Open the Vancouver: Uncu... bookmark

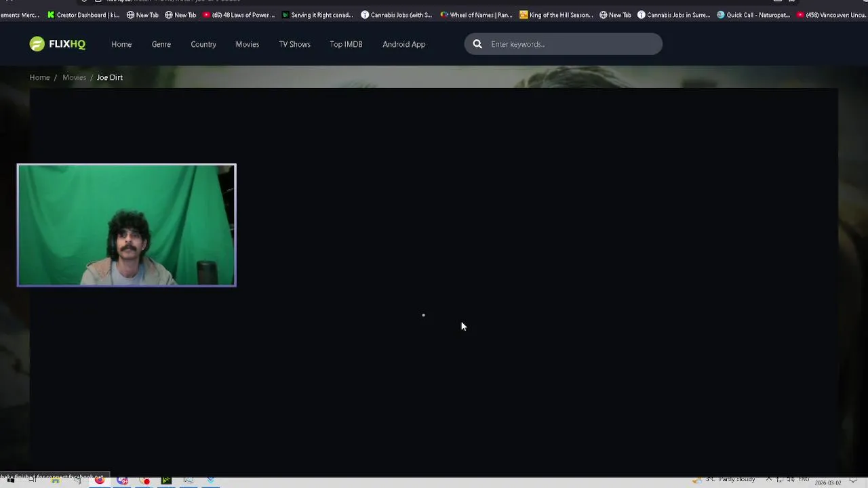point(832,15)
